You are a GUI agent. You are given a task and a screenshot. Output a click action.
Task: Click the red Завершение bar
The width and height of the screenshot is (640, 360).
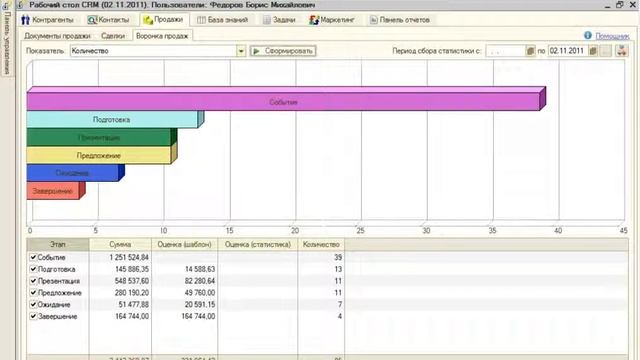[x=53, y=191]
